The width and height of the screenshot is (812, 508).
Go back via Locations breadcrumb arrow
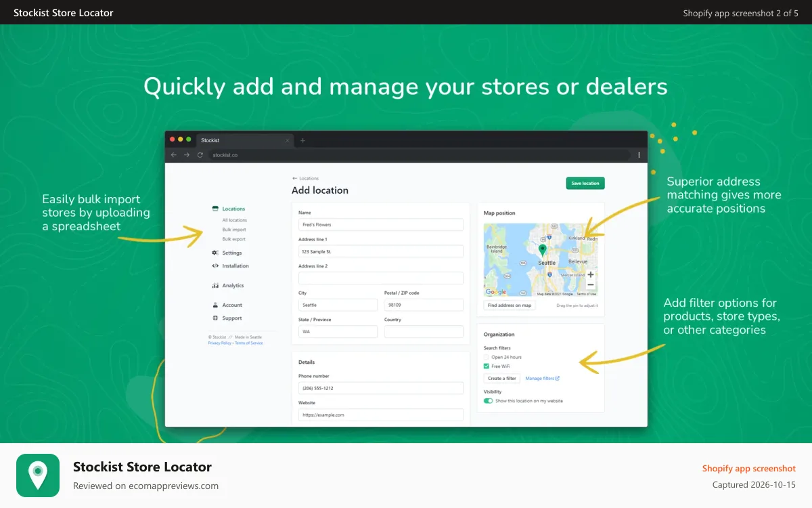pos(294,179)
